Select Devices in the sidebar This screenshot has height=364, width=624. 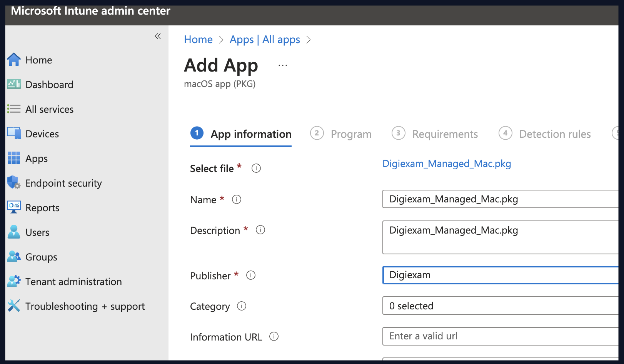(x=42, y=134)
